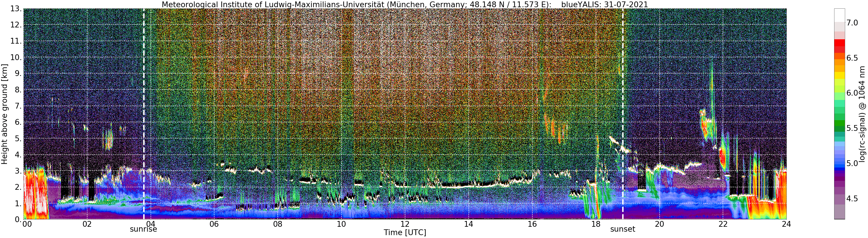Viewport: 868px width, 238px height.
Task: Click the time axis tick '20'
Action: tap(659, 224)
